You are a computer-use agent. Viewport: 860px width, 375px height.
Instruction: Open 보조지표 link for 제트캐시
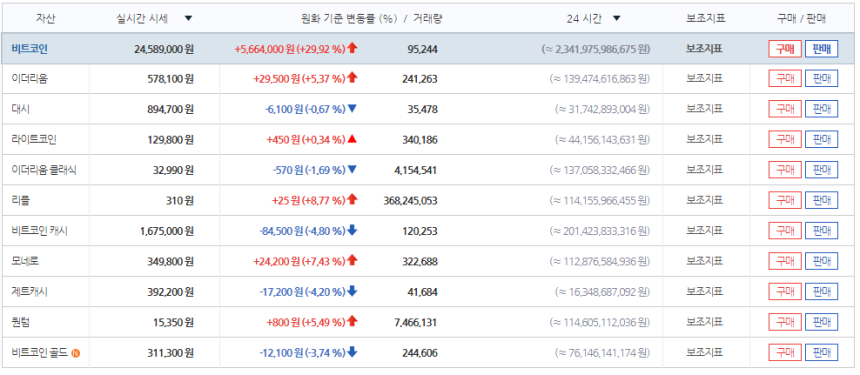click(x=705, y=292)
